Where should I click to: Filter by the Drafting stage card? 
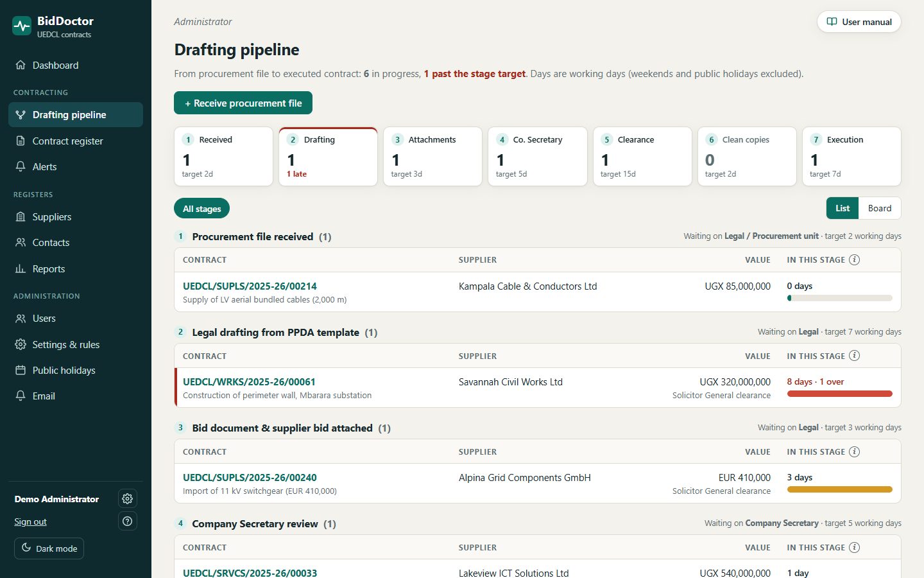pyautogui.click(x=328, y=156)
